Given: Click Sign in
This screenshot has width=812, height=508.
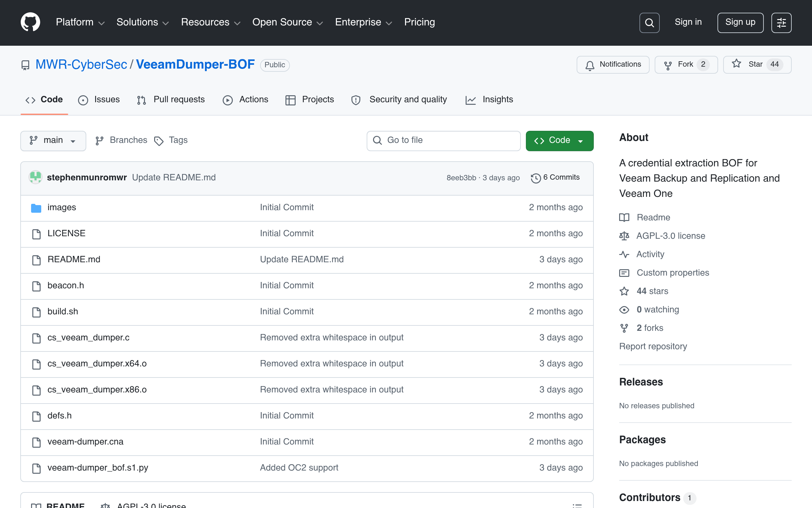Looking at the screenshot, I should (x=688, y=22).
